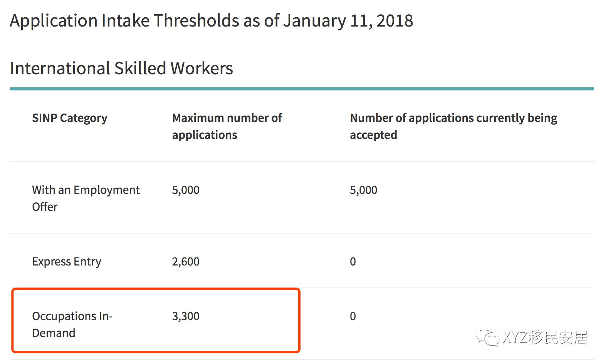Click Express Entry's currently accepted 0 value
This screenshot has height=364, width=608.
(x=353, y=262)
